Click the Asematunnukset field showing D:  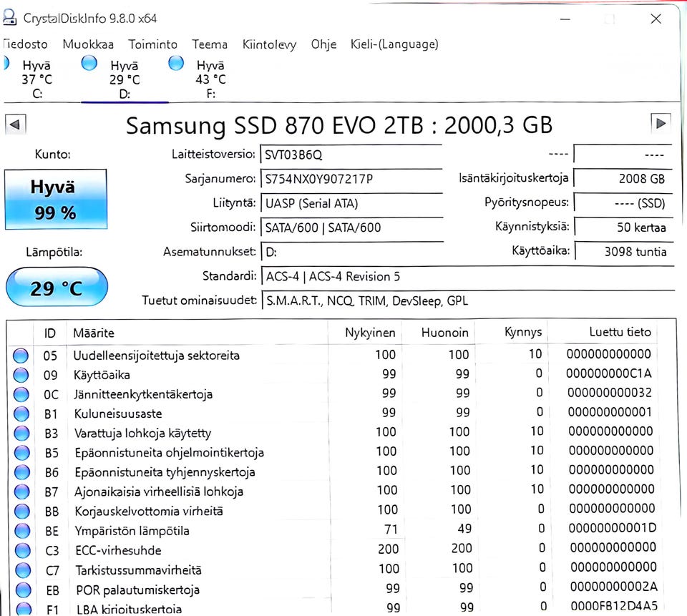(351, 252)
